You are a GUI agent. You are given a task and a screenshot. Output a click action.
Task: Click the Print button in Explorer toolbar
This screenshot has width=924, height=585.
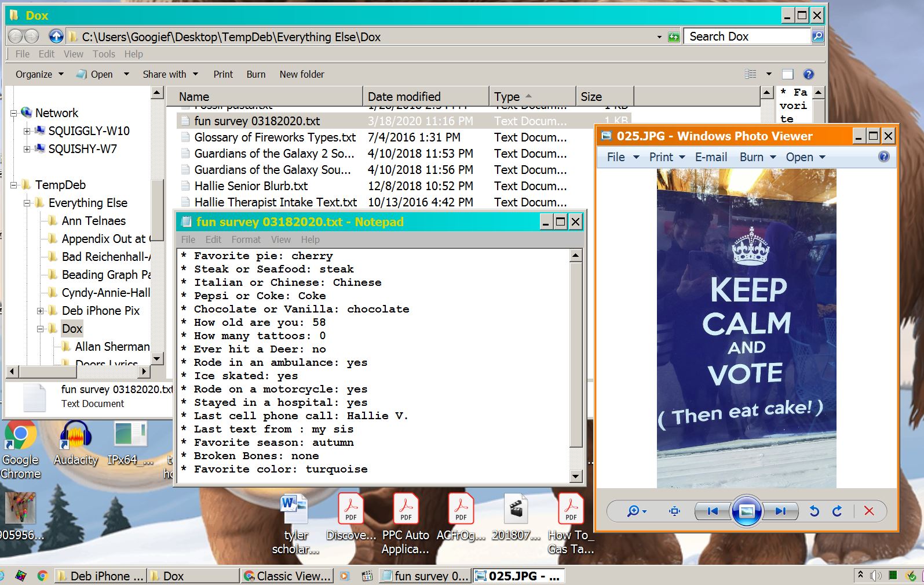pos(223,74)
